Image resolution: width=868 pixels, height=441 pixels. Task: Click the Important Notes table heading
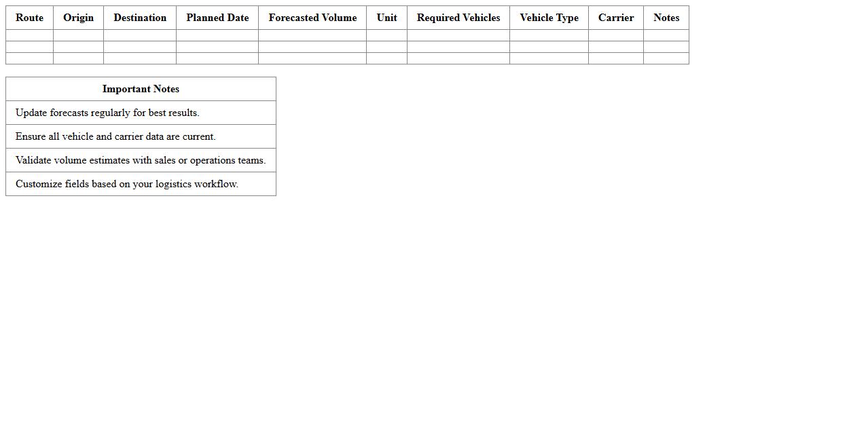pyautogui.click(x=141, y=89)
